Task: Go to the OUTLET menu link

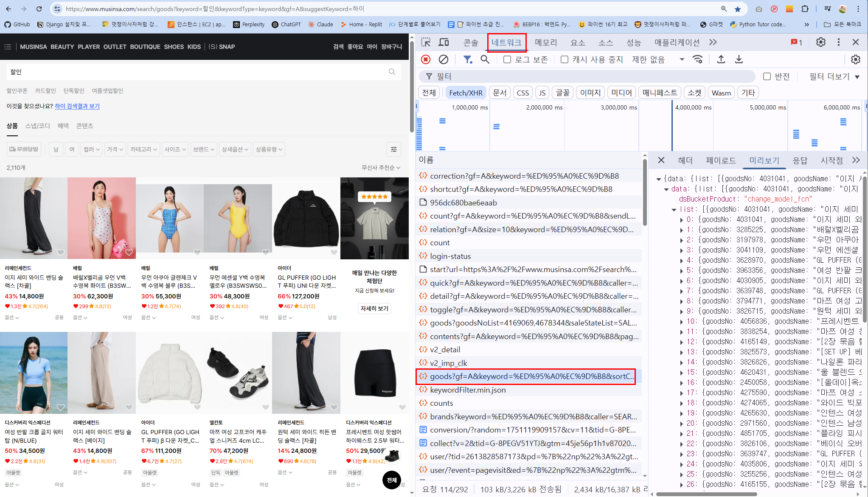Action: point(115,47)
